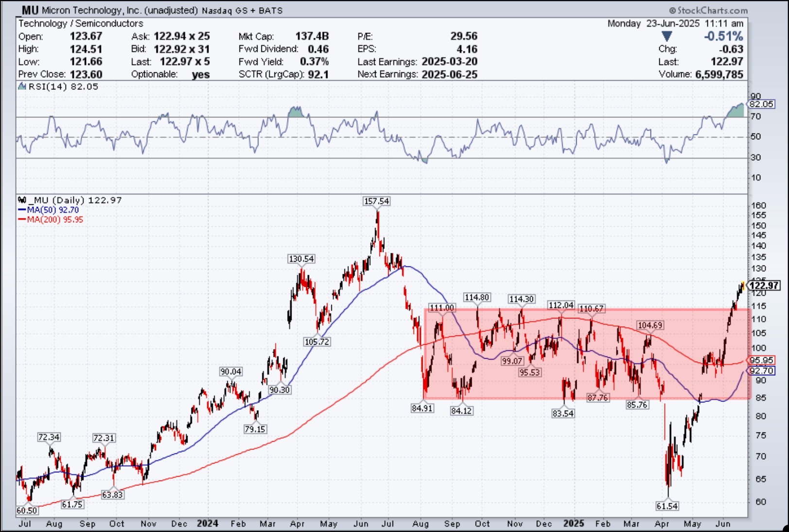This screenshot has height=532, width=789.
Task: Click the RSI indicator icon beside RSI(14)
Action: pyautogui.click(x=22, y=86)
